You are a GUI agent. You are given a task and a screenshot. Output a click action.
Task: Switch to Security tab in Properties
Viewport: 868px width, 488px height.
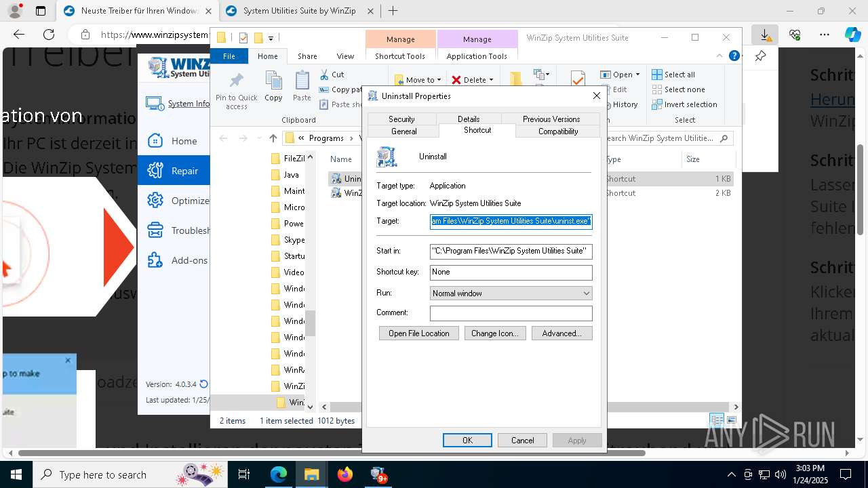pos(401,119)
